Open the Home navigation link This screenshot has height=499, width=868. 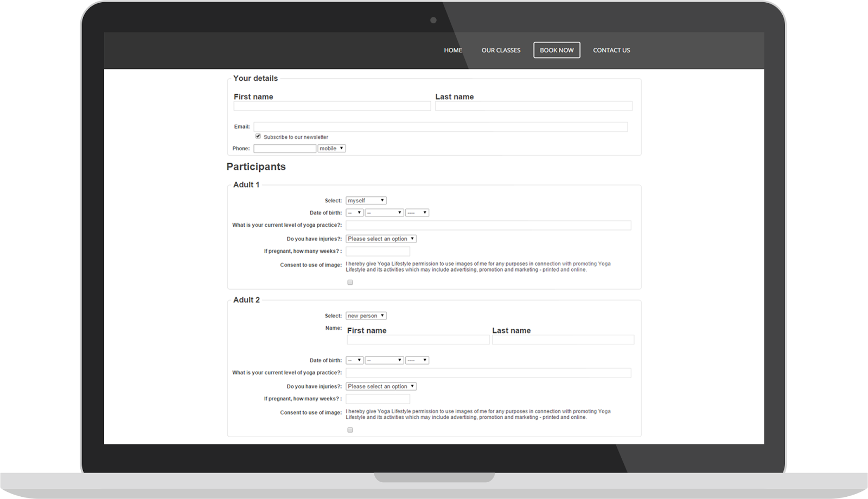(452, 50)
